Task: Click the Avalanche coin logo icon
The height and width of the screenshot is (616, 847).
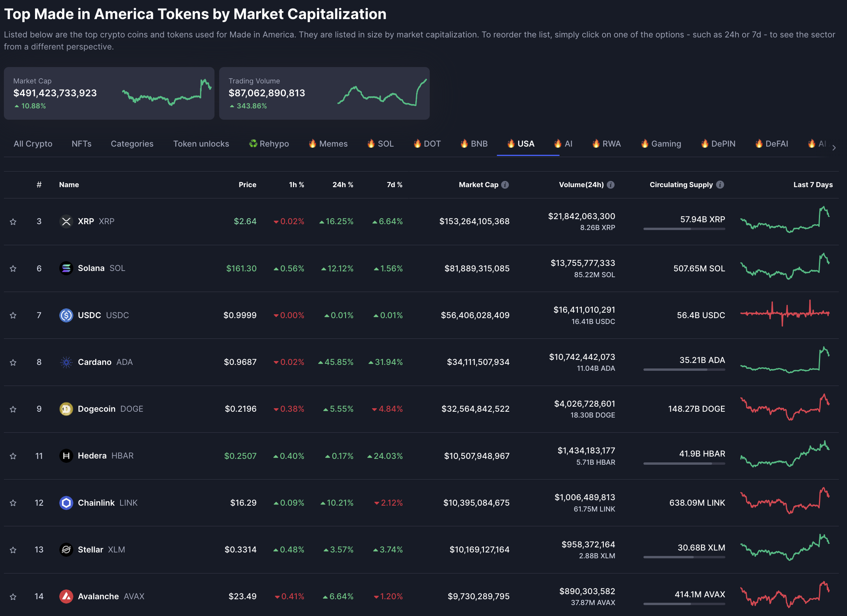Action: (x=66, y=597)
